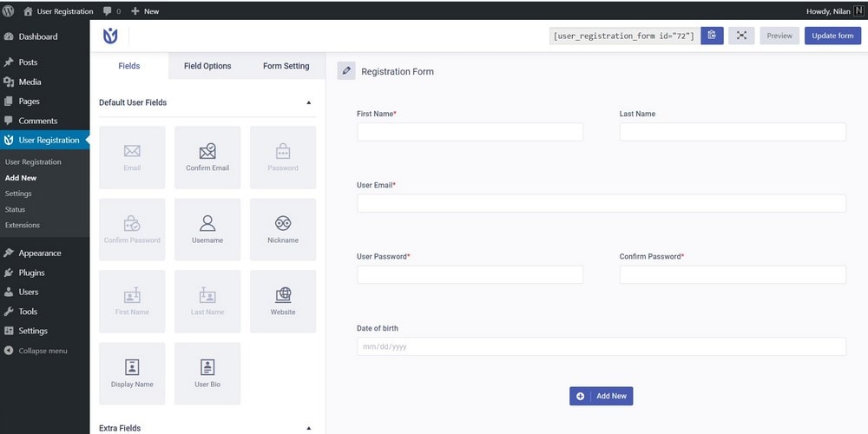The width and height of the screenshot is (868, 434).
Task: Open the Howdy, Nilan account menu
Action: pyautogui.click(x=837, y=11)
